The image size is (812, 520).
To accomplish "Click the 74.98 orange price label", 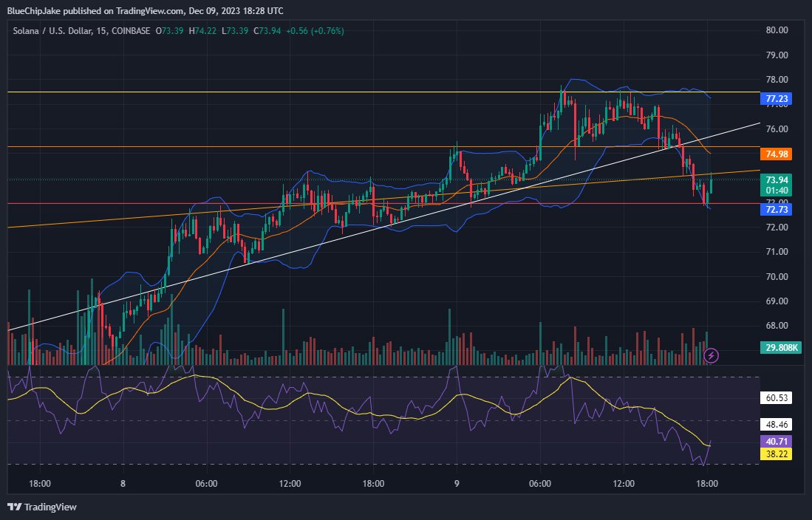I will tap(777, 155).
